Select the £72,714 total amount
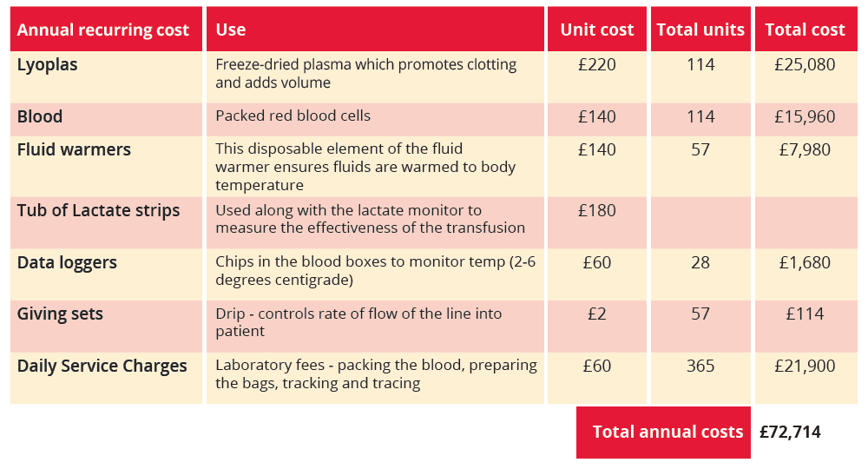 pyautogui.click(x=790, y=432)
